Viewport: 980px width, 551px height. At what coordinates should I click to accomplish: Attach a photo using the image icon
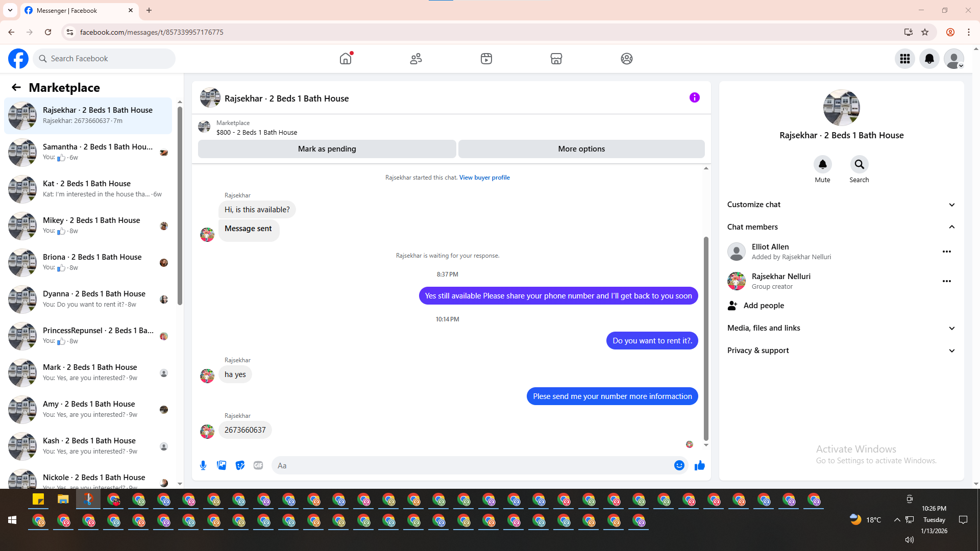[x=222, y=465]
